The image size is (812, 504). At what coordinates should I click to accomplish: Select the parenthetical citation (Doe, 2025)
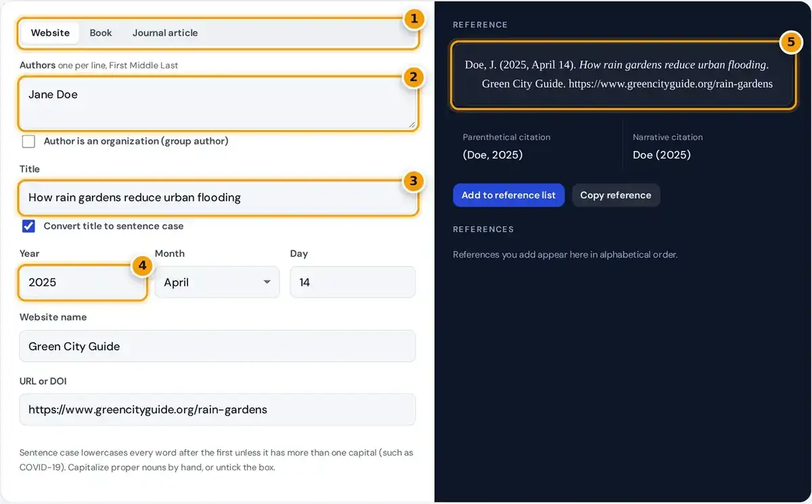click(x=493, y=155)
